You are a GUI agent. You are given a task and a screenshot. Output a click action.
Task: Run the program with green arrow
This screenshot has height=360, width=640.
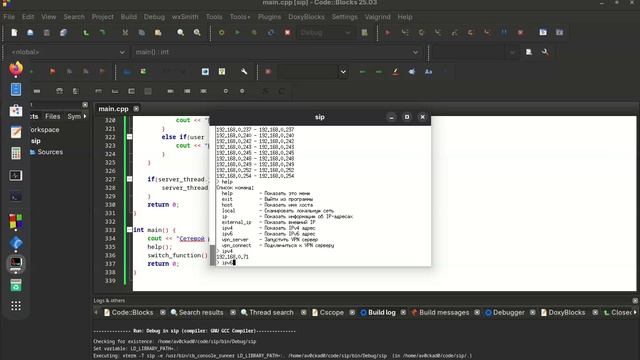(237, 33)
